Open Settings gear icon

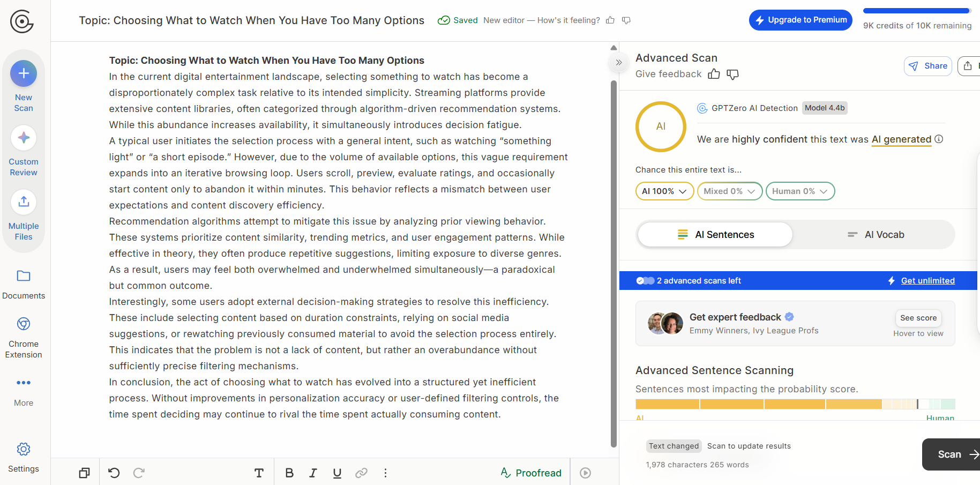click(x=24, y=449)
